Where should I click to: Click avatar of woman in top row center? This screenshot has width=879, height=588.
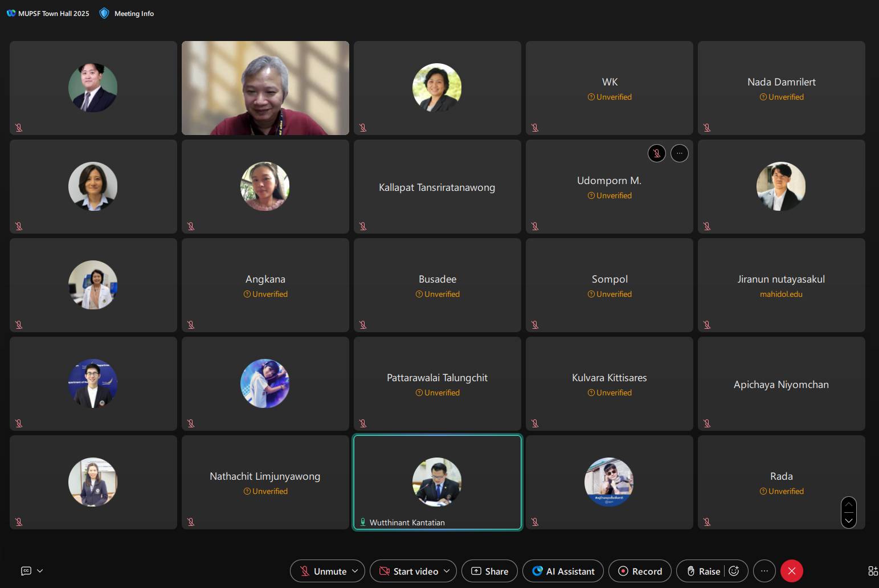pos(437,88)
